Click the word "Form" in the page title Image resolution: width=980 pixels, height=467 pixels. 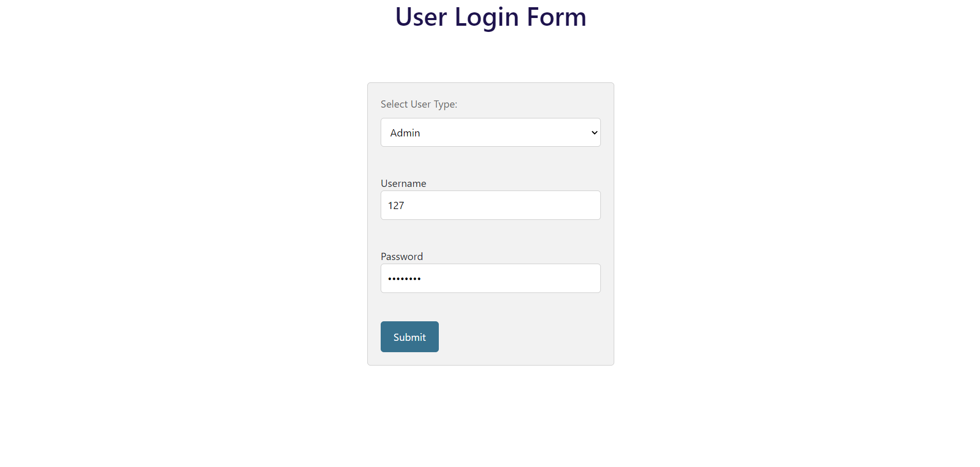click(x=557, y=17)
